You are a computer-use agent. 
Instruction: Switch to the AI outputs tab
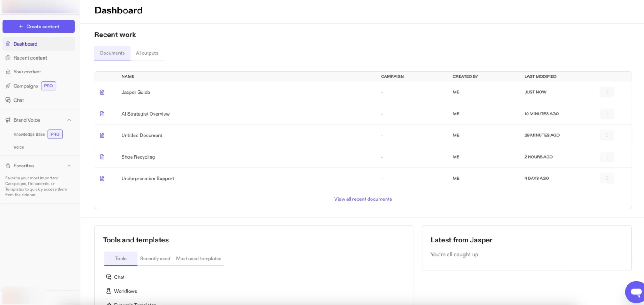147,53
